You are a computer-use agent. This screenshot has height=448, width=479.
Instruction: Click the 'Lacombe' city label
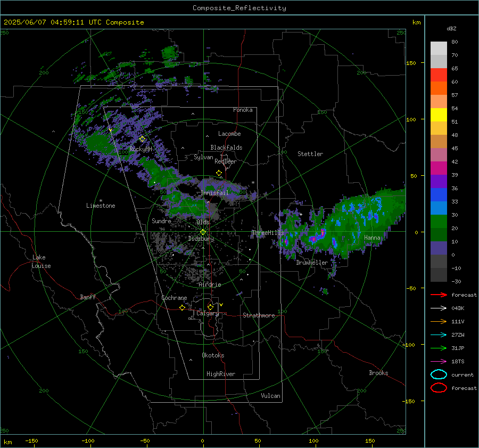(229, 134)
